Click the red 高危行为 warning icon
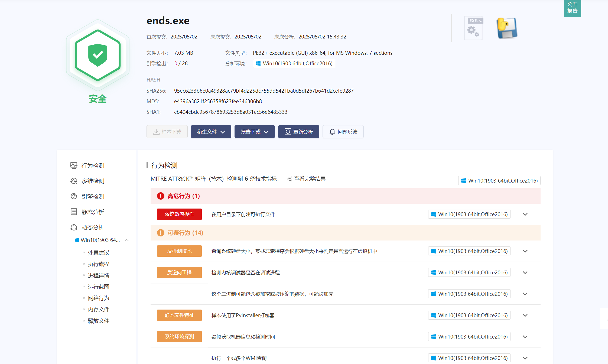The height and width of the screenshot is (364, 608). pyautogui.click(x=161, y=196)
